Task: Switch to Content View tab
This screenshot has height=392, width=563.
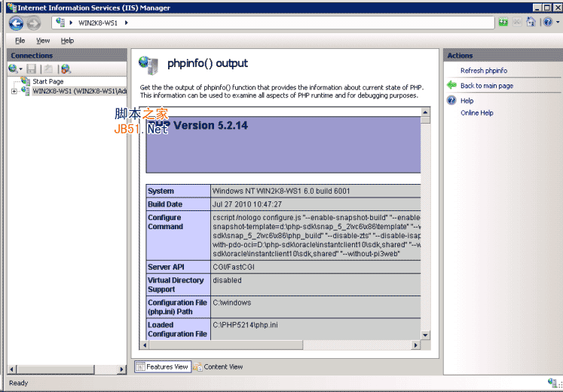Action: pyautogui.click(x=218, y=366)
